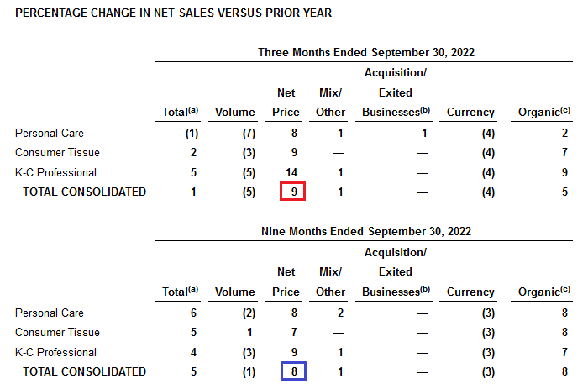588x384 pixels.
Task: Click the blue-boxed Net Price value 8
Action: 294,371
